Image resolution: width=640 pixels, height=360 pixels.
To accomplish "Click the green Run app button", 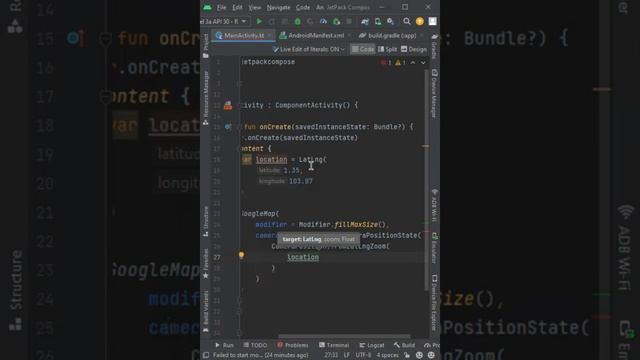I will coord(259,21).
